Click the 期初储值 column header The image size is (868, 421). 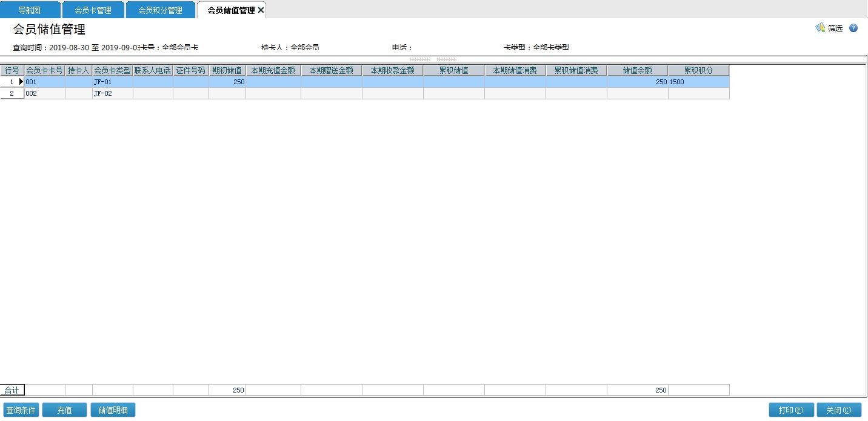[x=227, y=70]
